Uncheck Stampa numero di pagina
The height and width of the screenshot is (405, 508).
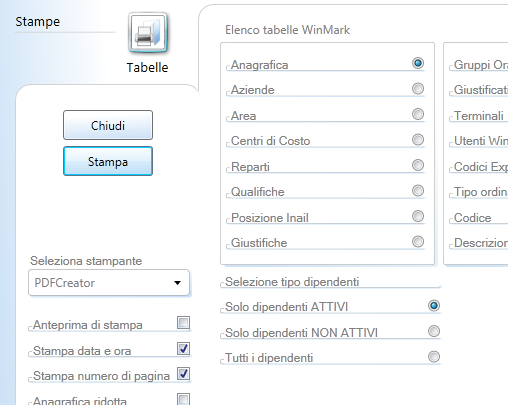[183, 374]
